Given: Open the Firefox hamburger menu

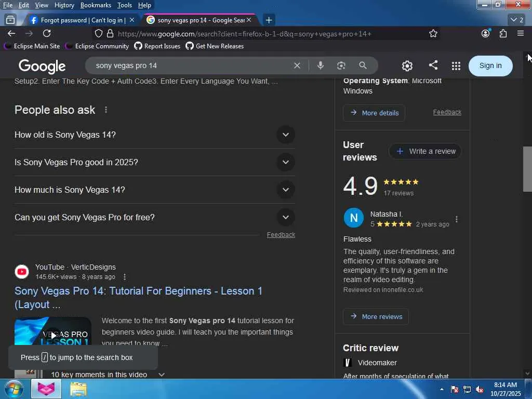Looking at the screenshot, I should [x=521, y=33].
